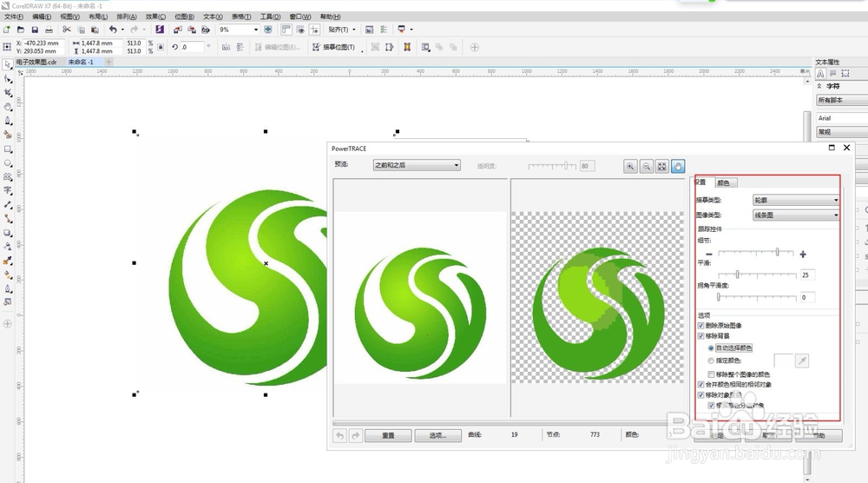868x483 pixels.
Task: Click PowerTRACE zoom out magnifier
Action: [x=646, y=166]
